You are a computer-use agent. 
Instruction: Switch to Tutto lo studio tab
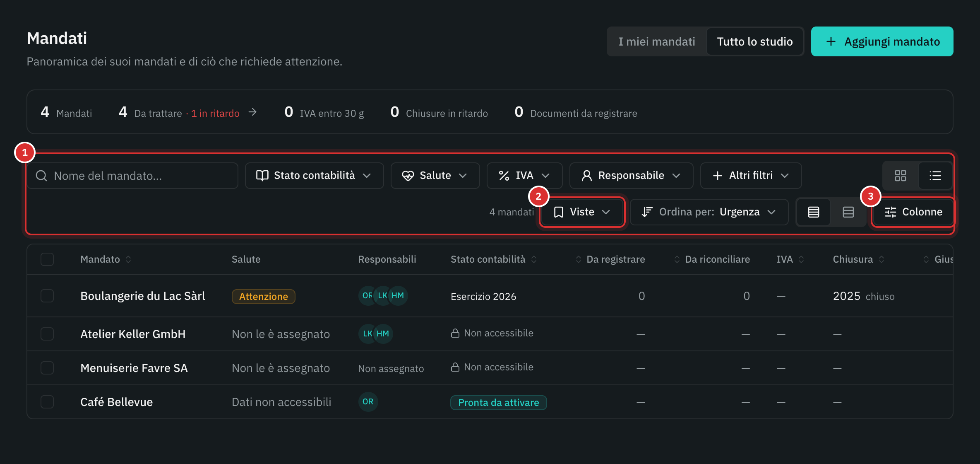point(755,41)
